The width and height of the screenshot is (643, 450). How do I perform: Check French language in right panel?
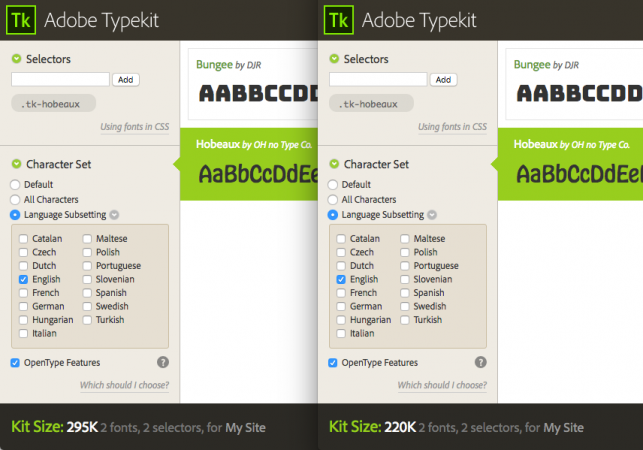click(x=341, y=293)
